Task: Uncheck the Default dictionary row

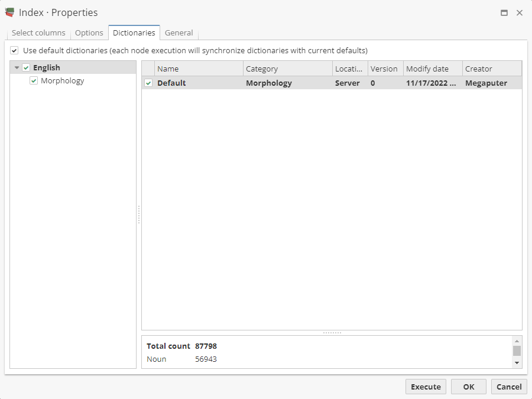Action: (148, 83)
